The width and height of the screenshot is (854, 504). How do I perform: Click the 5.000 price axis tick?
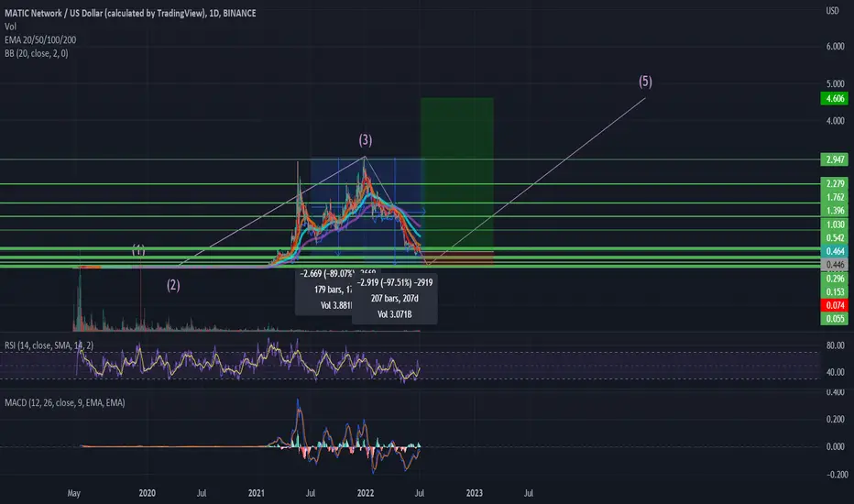(835, 84)
